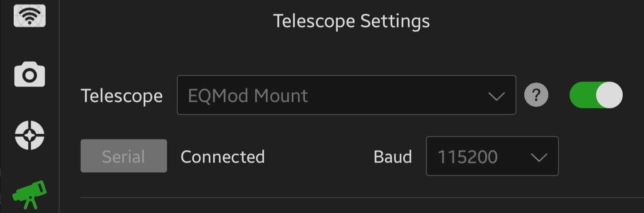Click the chevron next to 115200
The image size is (644, 213).
point(539,157)
